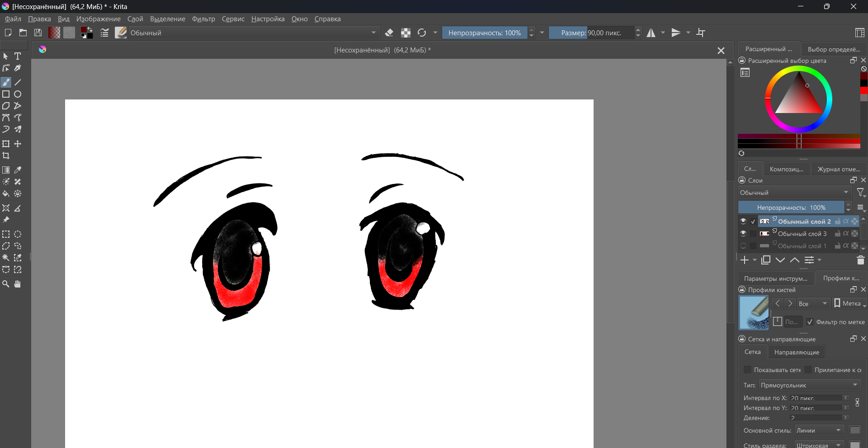This screenshot has height=448, width=868.
Task: Switch to Направляющие tab
Action: [796, 352]
